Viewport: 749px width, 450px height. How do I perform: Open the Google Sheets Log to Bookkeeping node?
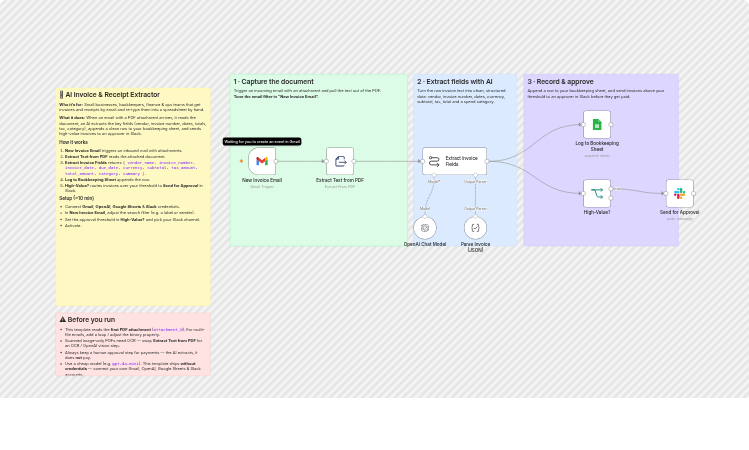597,125
